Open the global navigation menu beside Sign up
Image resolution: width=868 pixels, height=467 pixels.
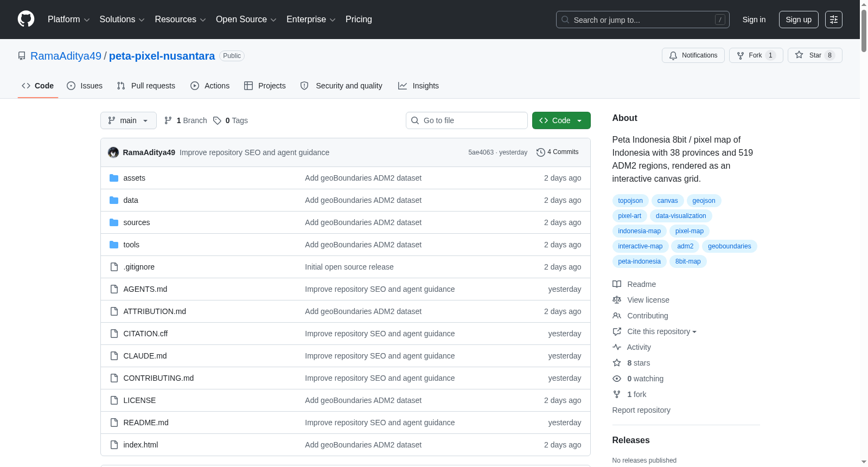(834, 20)
